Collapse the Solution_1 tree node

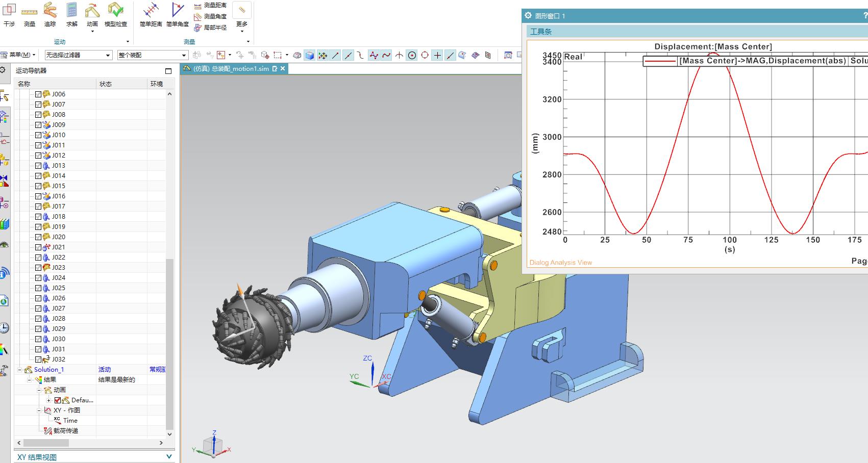point(20,370)
